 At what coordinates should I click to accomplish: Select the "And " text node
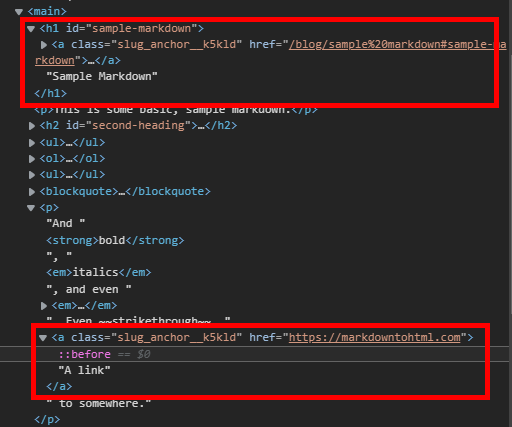click(66, 223)
